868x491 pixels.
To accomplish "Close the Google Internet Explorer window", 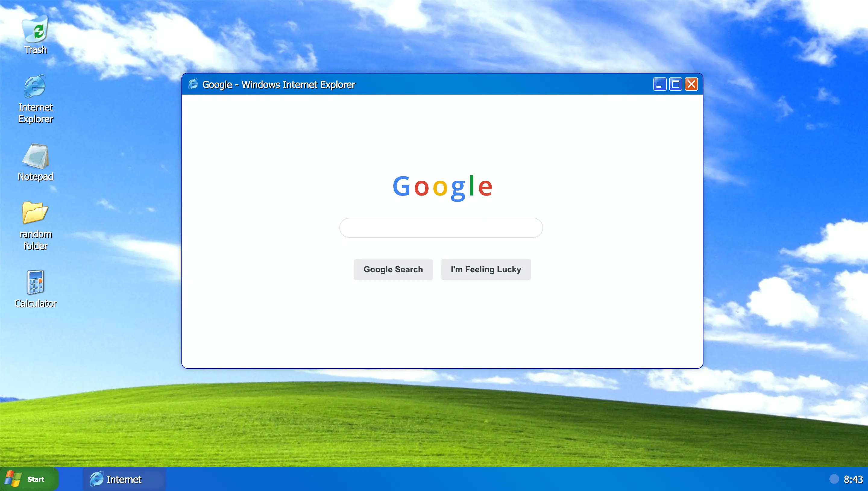I will pyautogui.click(x=691, y=84).
